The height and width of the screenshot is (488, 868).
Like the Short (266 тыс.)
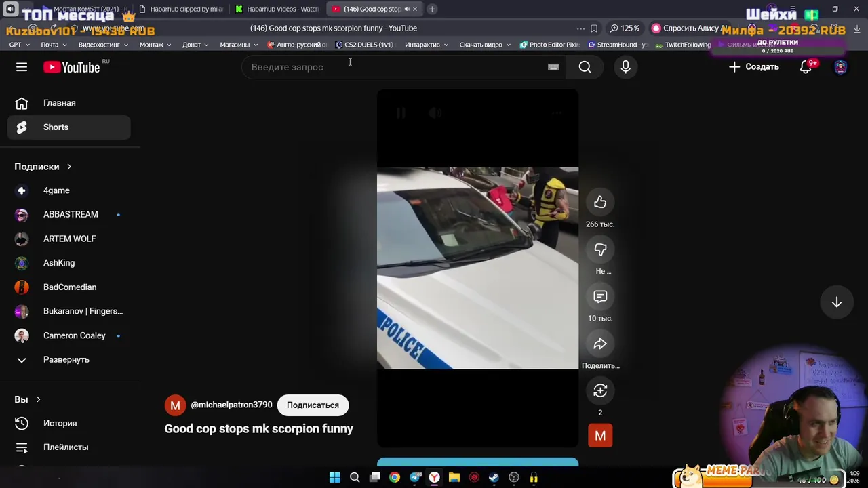pyautogui.click(x=600, y=203)
